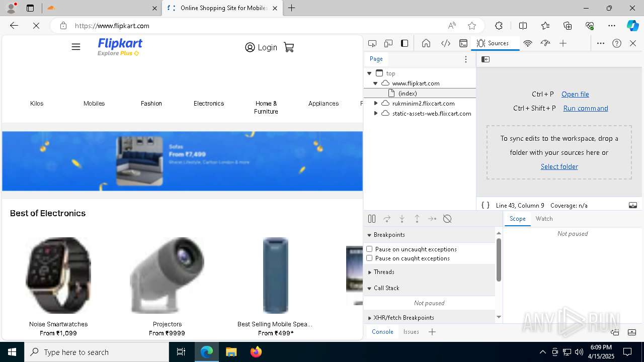Click the DevTools activity bar toggle icon
The height and width of the screenshot is (362, 644).
point(405,43)
